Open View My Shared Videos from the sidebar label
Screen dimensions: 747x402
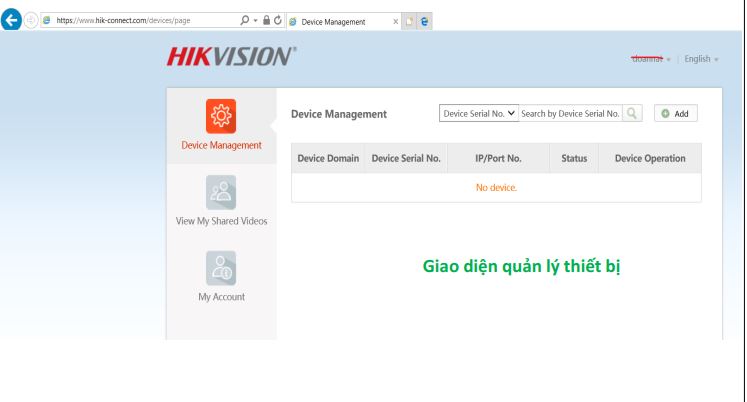pyautogui.click(x=222, y=221)
